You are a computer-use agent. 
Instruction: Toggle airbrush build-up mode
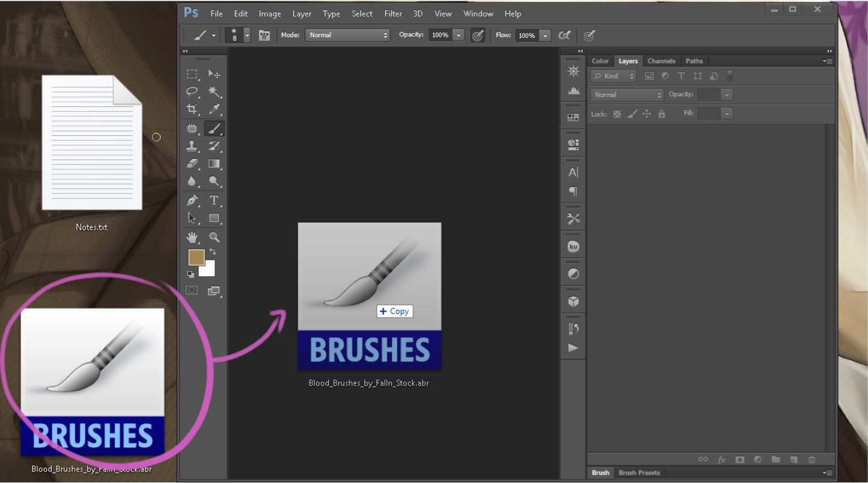(564, 35)
